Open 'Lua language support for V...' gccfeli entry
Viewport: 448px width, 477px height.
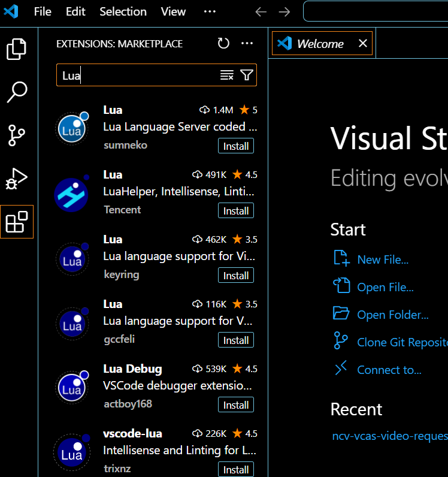click(x=178, y=321)
